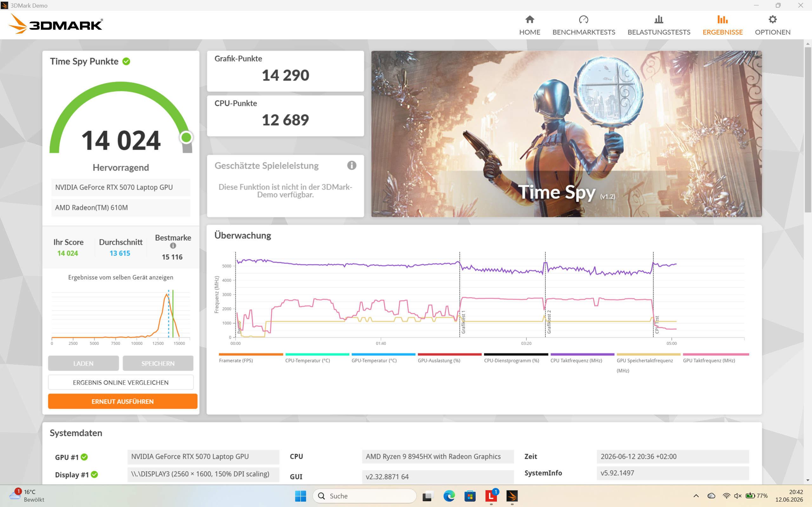
Task: Open the OPTIONEN tab
Action: tap(772, 25)
